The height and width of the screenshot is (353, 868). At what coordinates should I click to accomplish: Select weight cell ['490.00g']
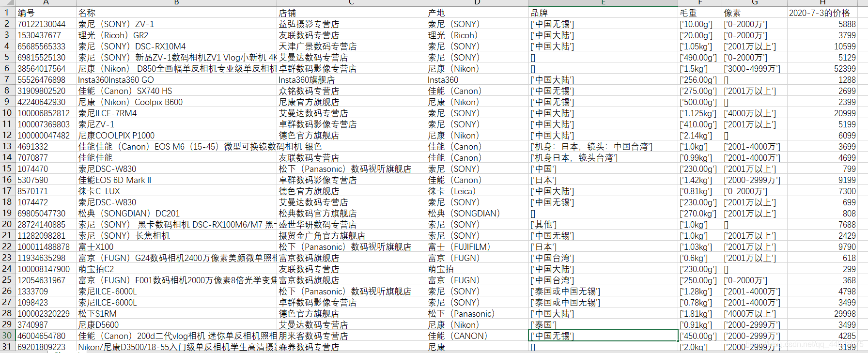[x=700, y=57]
